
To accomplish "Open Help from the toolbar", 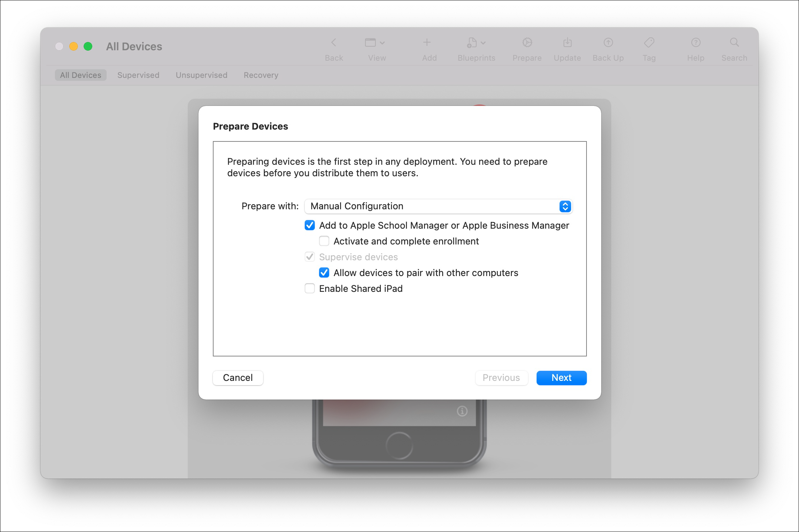I will 696,43.
